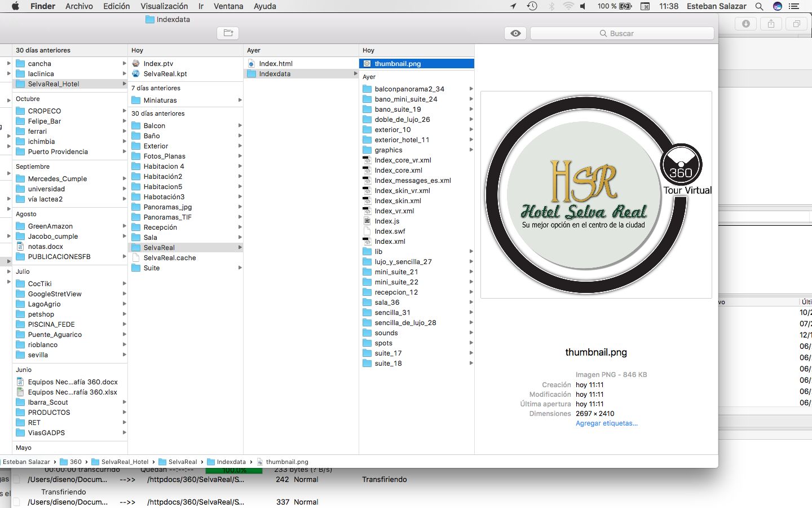812x508 pixels.
Task: Select the Habitación2 folder
Action: [186, 177]
